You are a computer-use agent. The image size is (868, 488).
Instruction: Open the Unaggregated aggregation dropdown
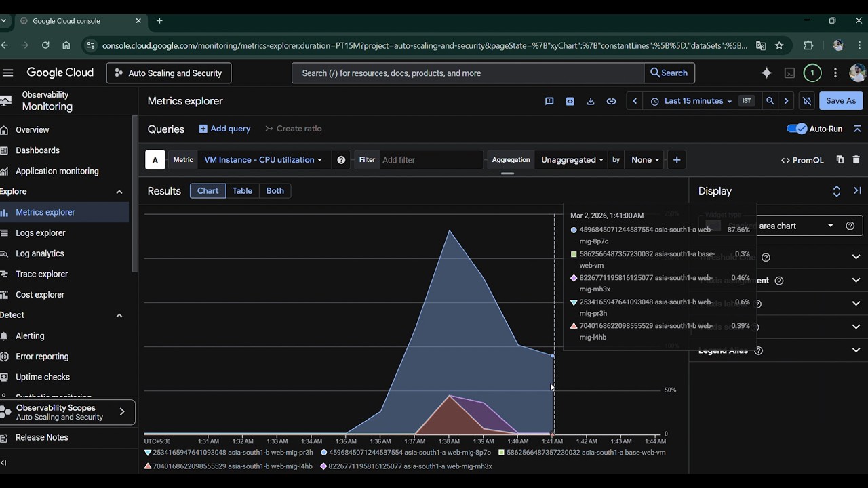click(572, 160)
